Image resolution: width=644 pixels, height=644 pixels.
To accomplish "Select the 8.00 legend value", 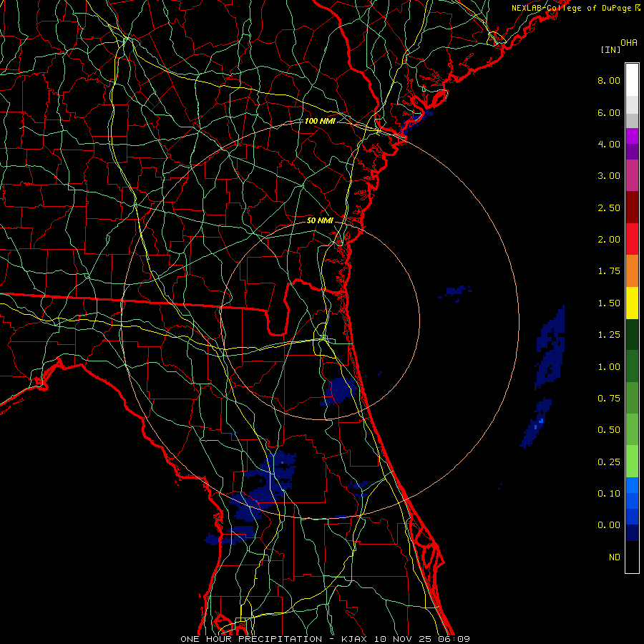I will pyautogui.click(x=609, y=80).
